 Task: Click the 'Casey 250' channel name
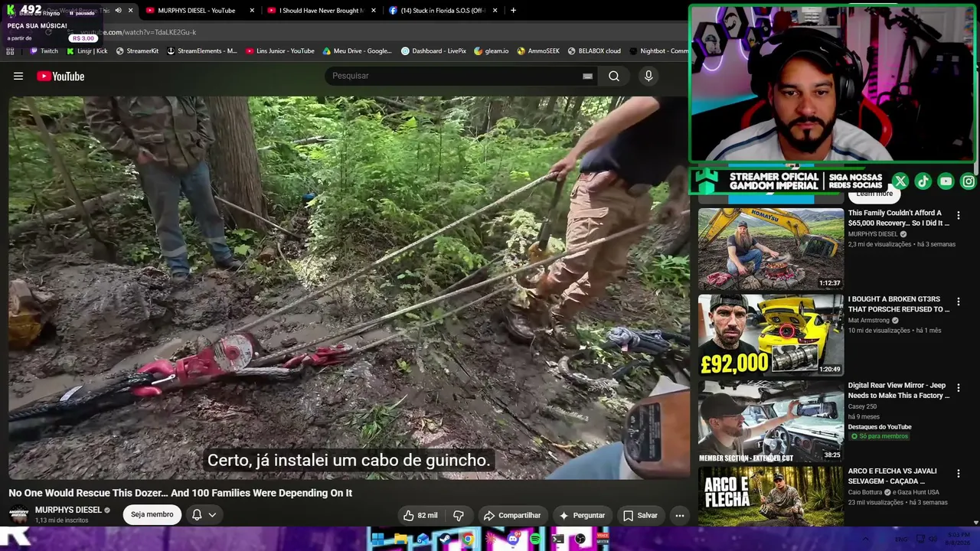point(862,407)
